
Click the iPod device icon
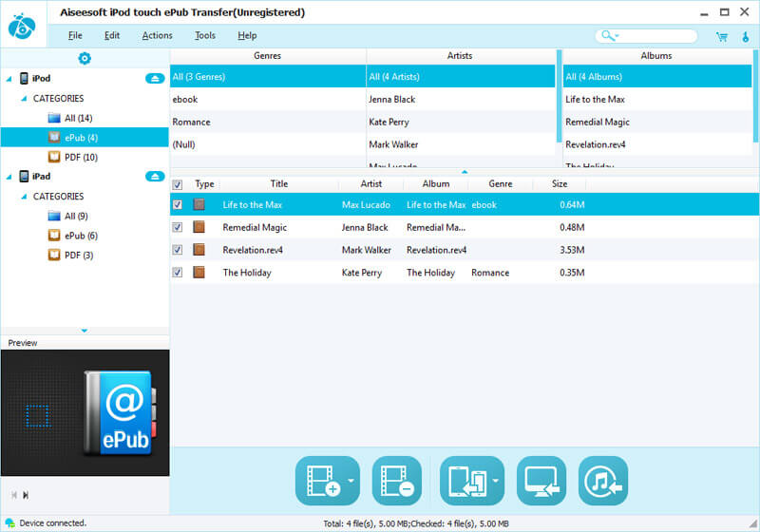[24, 78]
